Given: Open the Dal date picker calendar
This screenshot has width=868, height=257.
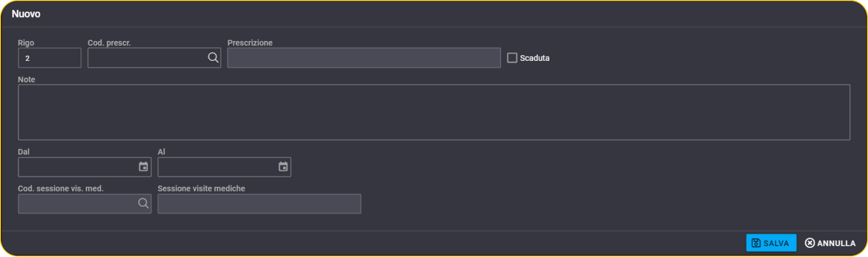Looking at the screenshot, I should pos(143,166).
